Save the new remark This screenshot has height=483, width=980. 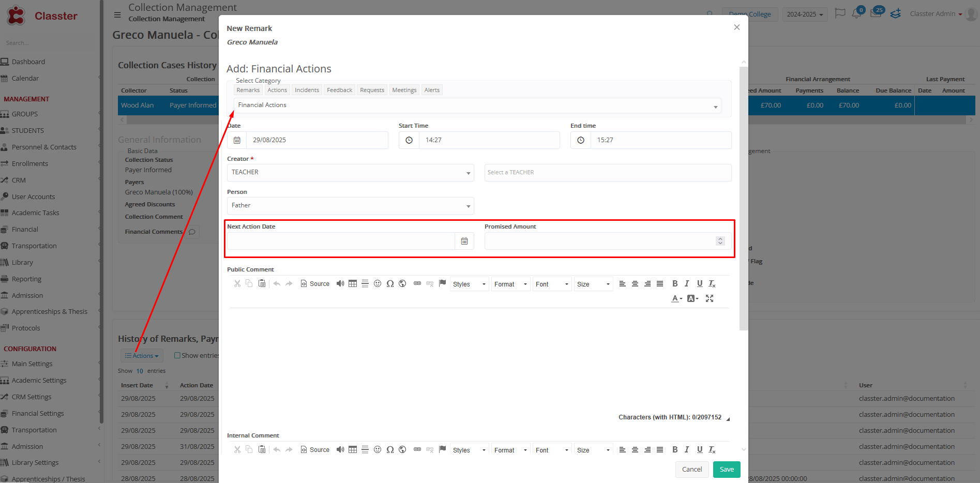pyautogui.click(x=726, y=470)
